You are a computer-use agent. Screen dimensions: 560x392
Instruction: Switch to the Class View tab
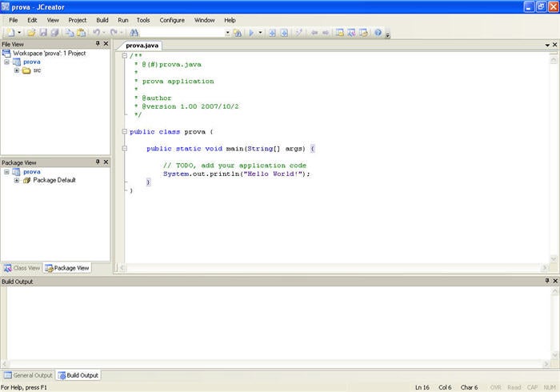[x=22, y=268]
